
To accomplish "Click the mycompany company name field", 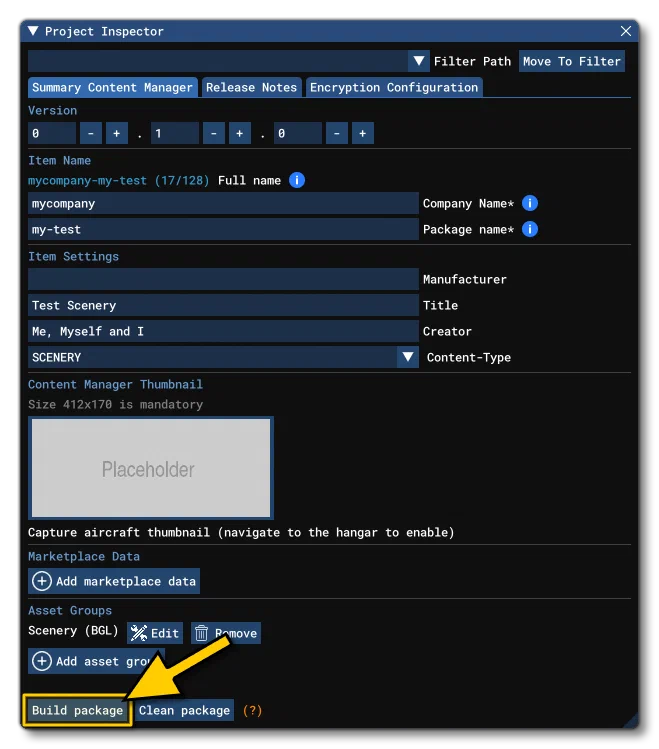I will tap(223, 203).
